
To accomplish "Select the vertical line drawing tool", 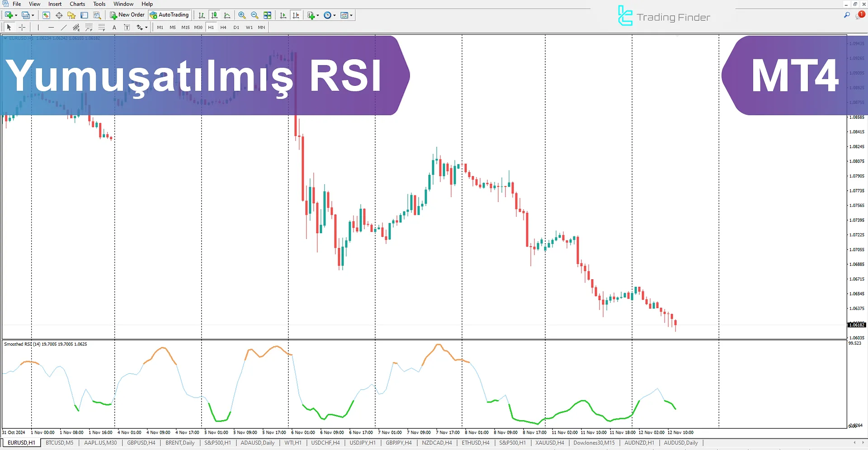I will pyautogui.click(x=38, y=27).
